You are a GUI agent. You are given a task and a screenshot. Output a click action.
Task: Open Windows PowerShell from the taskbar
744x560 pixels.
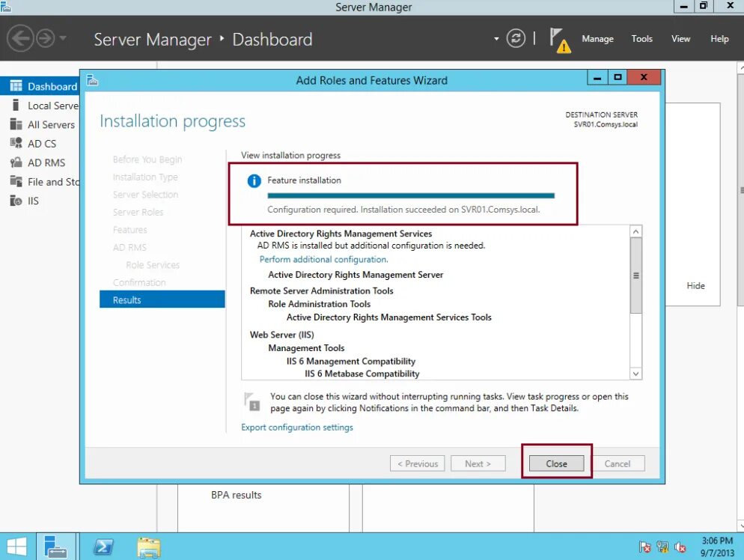103,547
